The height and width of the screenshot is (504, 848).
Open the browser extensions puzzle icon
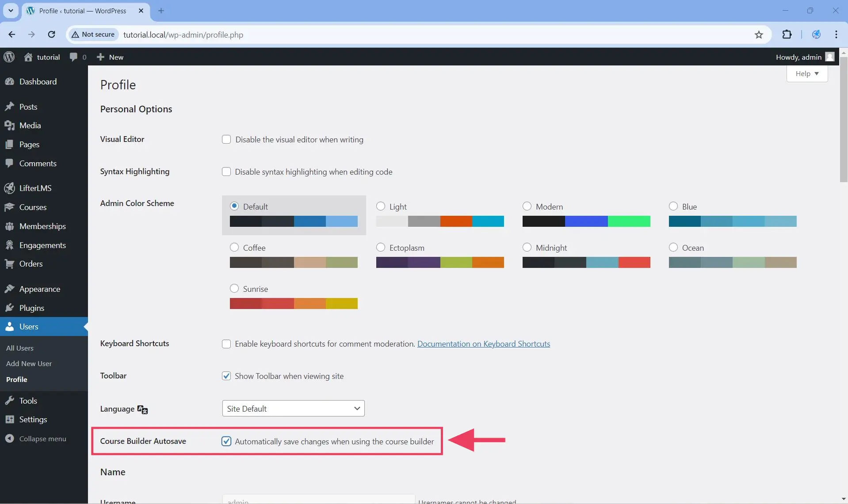[x=787, y=34]
